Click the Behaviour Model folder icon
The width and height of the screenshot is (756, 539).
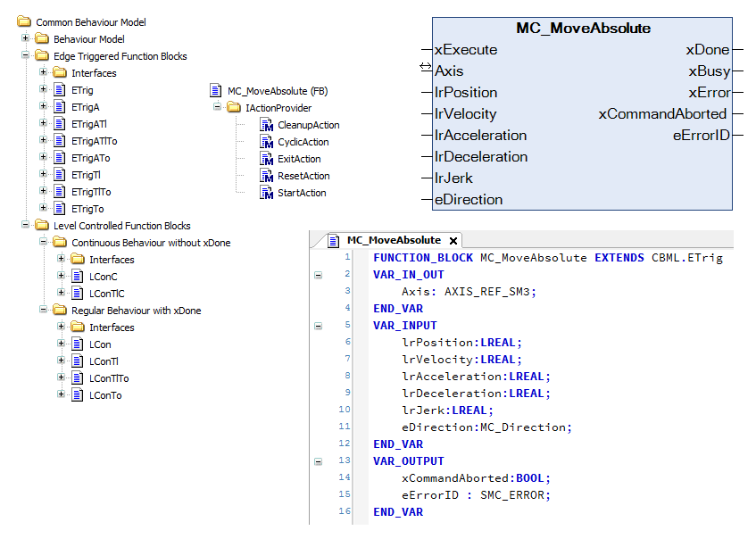coord(42,39)
